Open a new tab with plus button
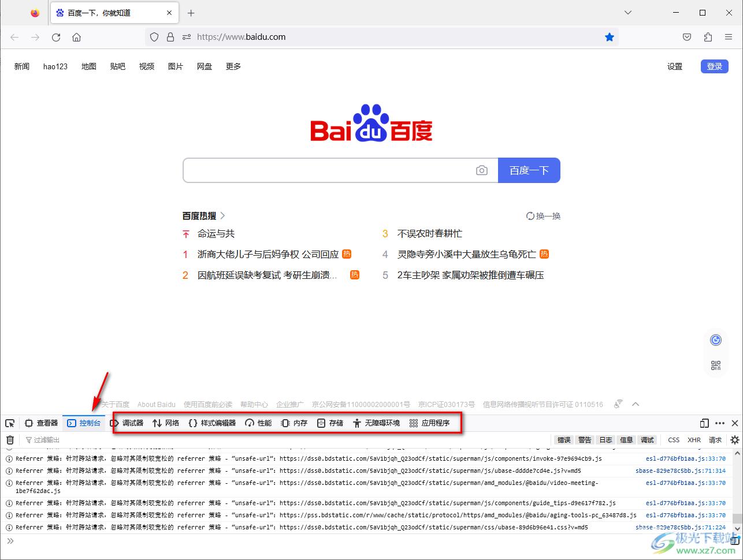The width and height of the screenshot is (743, 560). [191, 13]
